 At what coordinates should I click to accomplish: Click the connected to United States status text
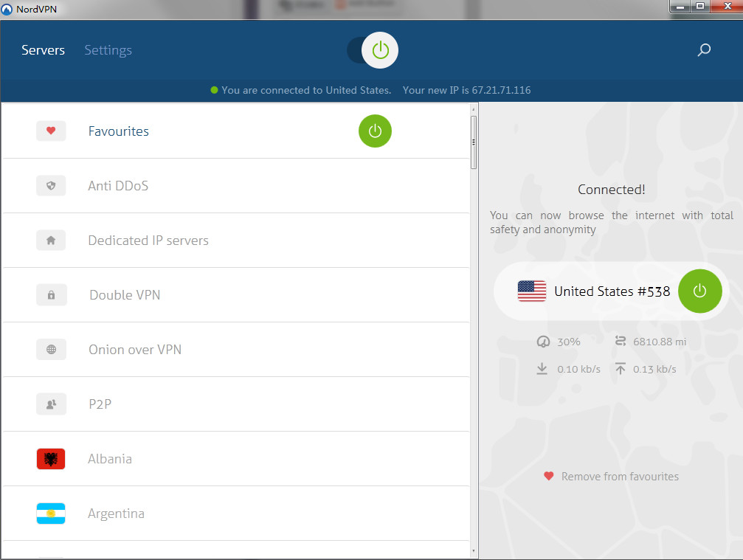[x=306, y=90]
